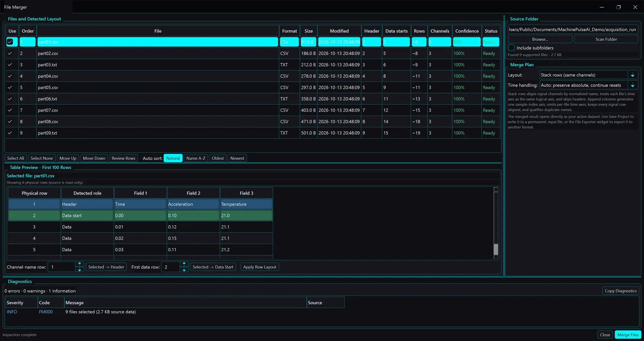Image resolution: width=644 pixels, height=341 pixels.
Task: Click Apply Row Layout
Action: point(260,267)
